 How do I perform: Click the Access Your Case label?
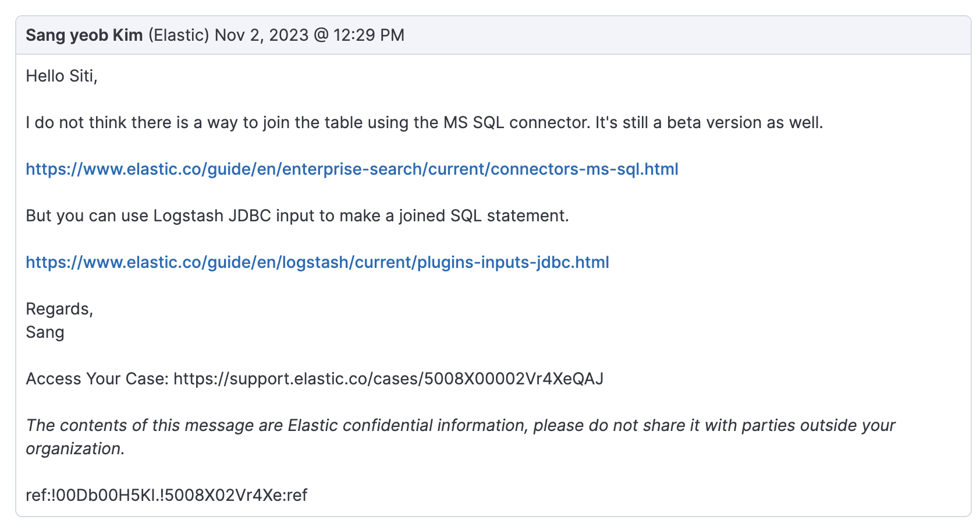coord(97,379)
